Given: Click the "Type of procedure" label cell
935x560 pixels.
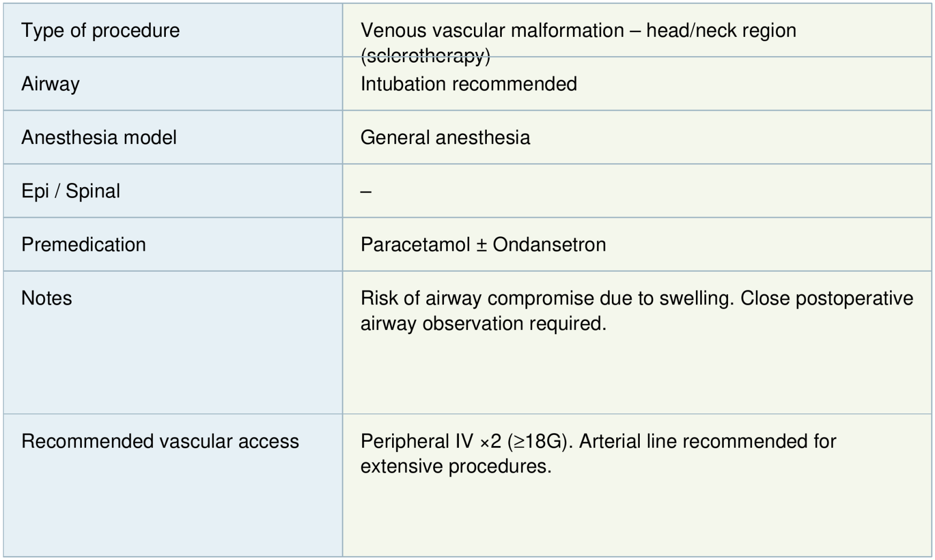Looking at the screenshot, I should (101, 30).
